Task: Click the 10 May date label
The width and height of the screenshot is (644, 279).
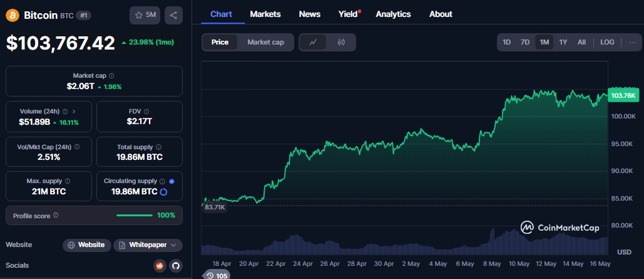Action: click(x=519, y=264)
